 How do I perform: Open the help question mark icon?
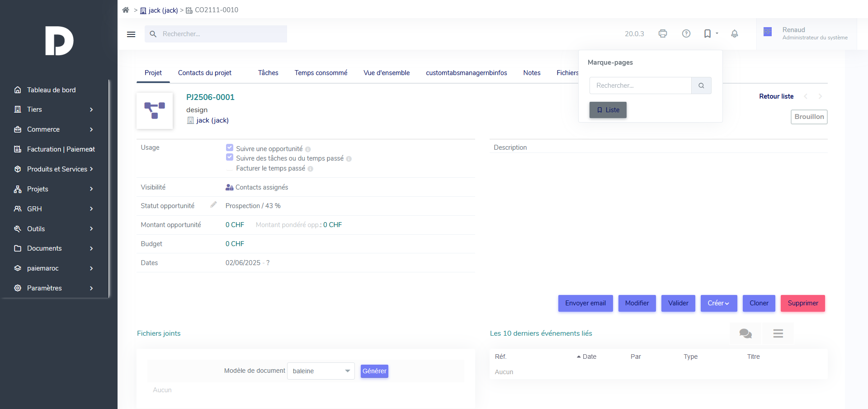[x=686, y=33]
